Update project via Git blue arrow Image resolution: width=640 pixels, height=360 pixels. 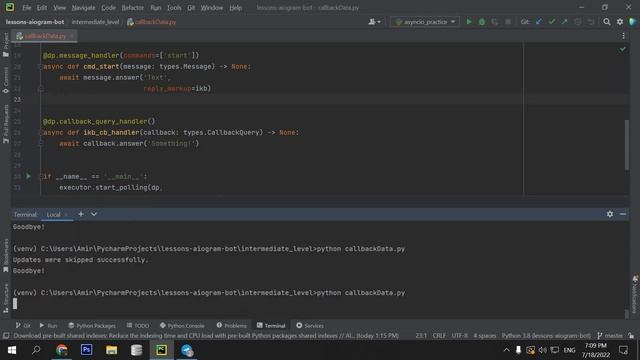pos(539,22)
